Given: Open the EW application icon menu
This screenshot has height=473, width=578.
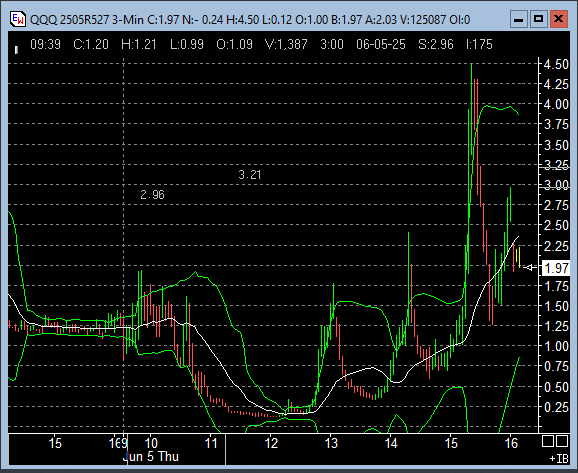Looking at the screenshot, I should [17, 19].
